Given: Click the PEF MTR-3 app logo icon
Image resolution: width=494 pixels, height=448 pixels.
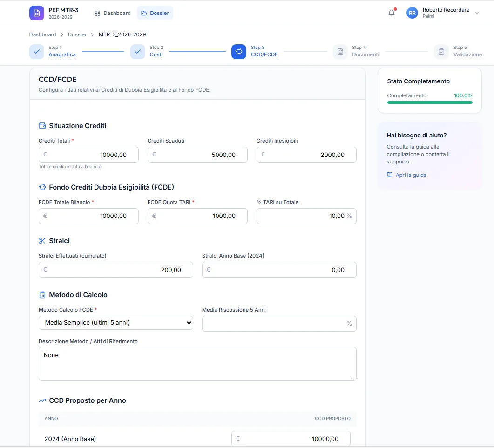Looking at the screenshot, I should (x=36, y=13).
